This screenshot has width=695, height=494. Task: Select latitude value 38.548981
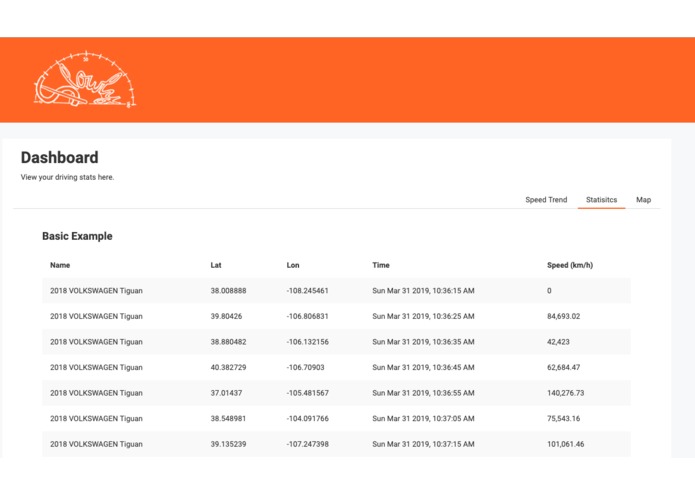click(x=228, y=419)
